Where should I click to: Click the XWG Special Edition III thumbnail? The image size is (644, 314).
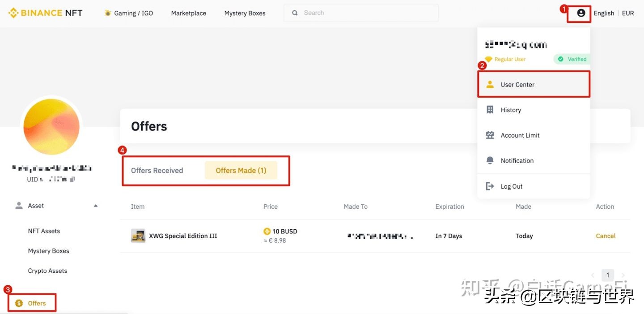(x=138, y=236)
